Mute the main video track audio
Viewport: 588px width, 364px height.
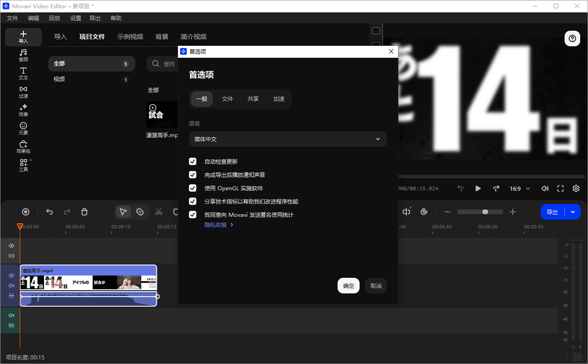(11, 286)
